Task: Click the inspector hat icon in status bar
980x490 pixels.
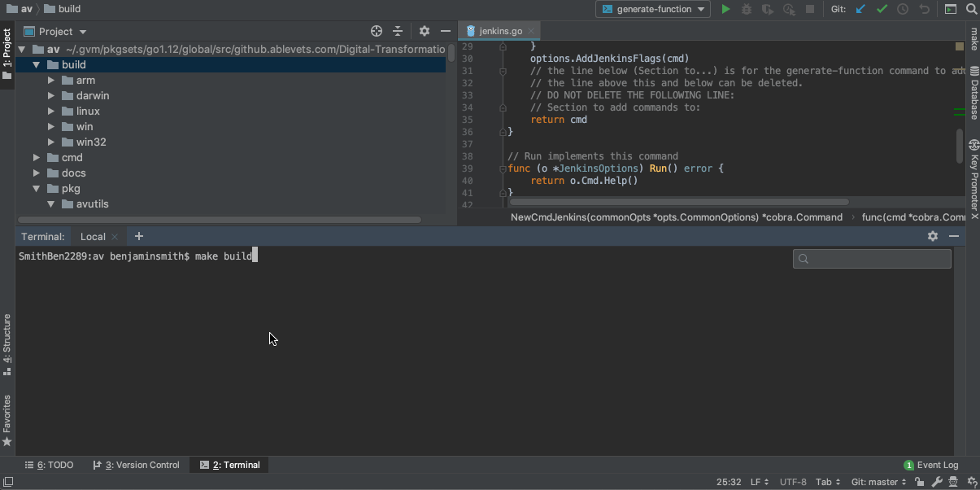Action: [953, 482]
